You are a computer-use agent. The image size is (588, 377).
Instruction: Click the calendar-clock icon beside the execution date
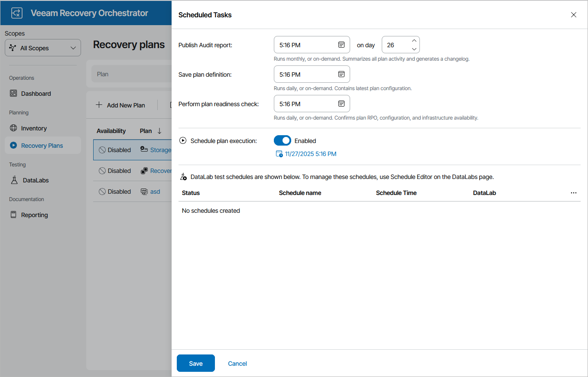tap(279, 153)
